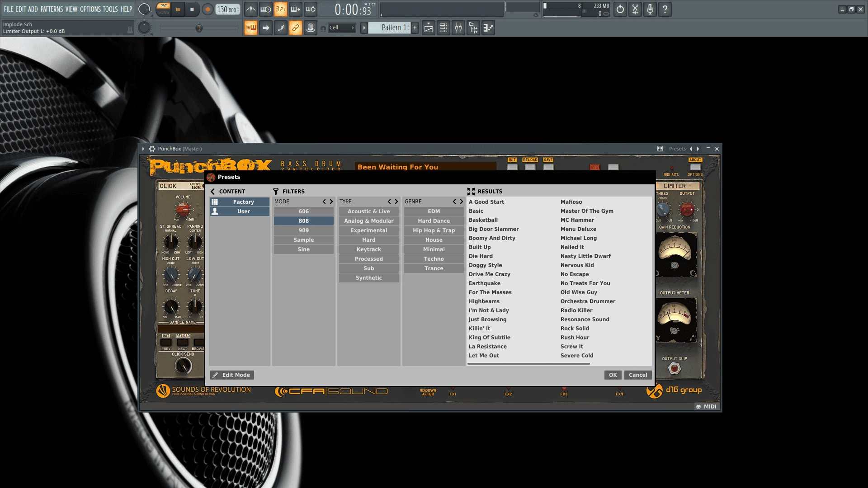This screenshot has width=868, height=488.
Task: Toggle SONG mode
Action: (x=164, y=13)
